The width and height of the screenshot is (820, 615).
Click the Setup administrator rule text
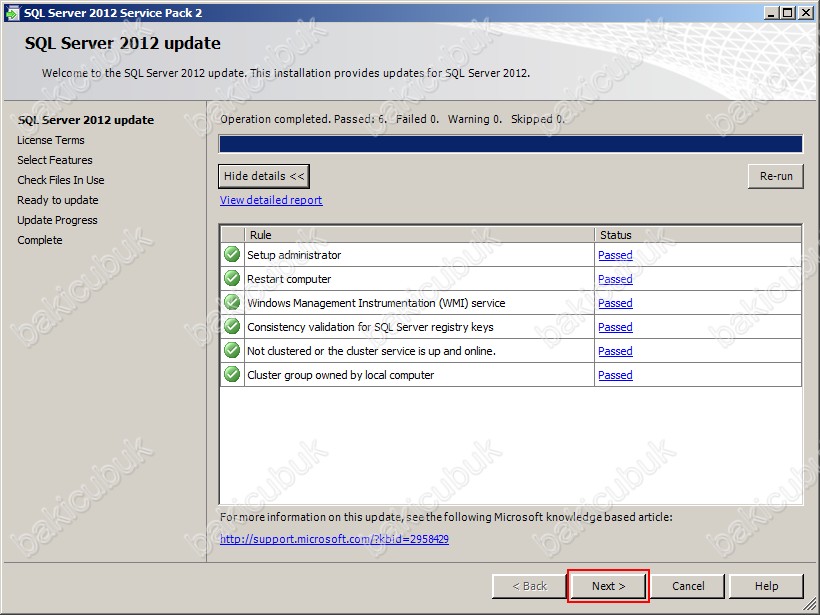pos(294,255)
